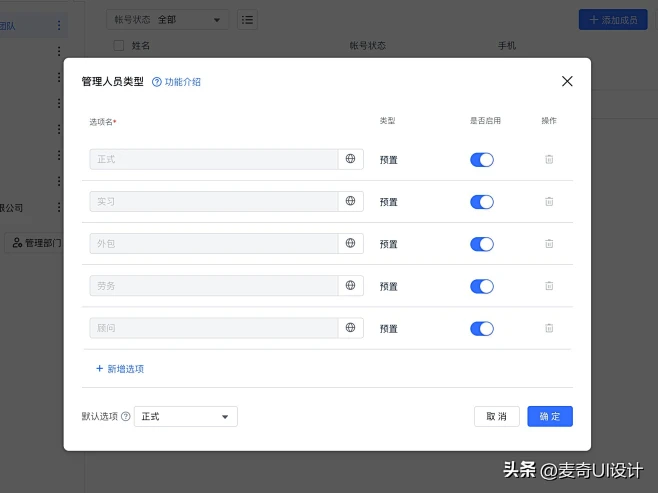Click the 实习 option name field
Viewport: 658px width, 493px height.
tap(214, 201)
